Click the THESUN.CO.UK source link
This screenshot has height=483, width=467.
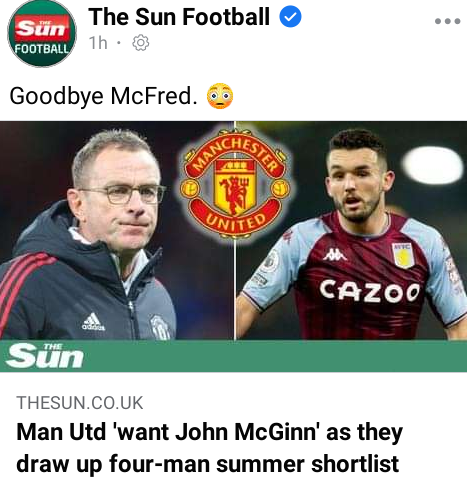[x=80, y=403]
